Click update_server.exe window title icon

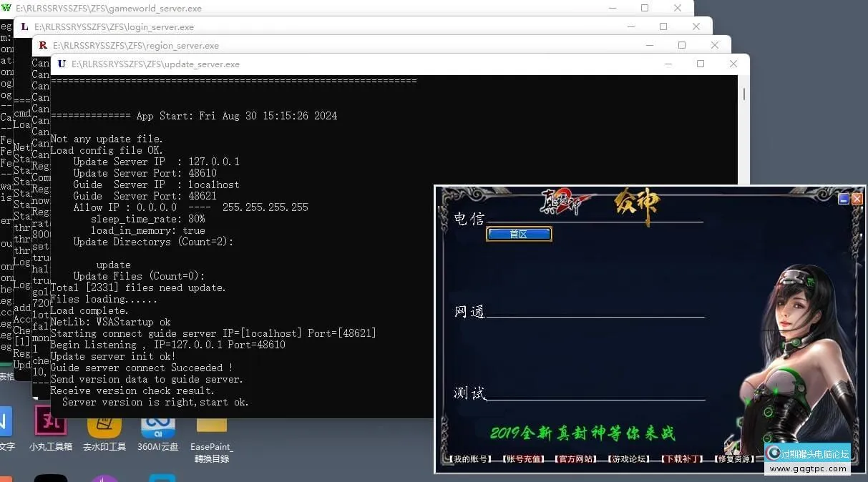[x=62, y=64]
